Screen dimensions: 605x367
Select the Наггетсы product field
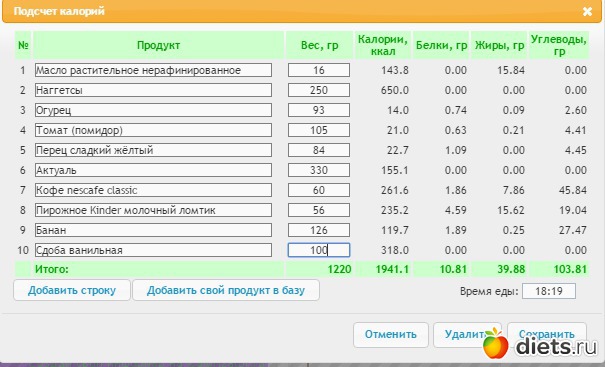[x=153, y=90]
